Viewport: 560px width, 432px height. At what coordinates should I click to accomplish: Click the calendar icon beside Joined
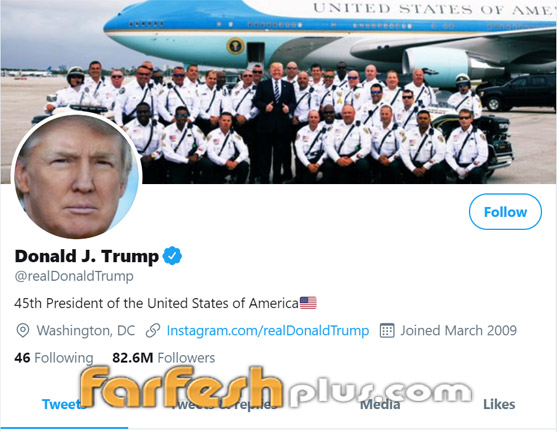click(387, 331)
